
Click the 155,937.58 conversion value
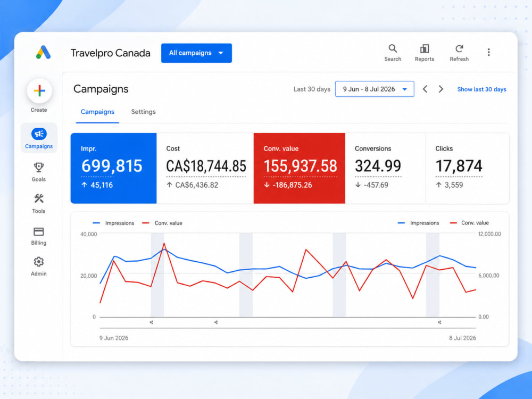pos(300,166)
